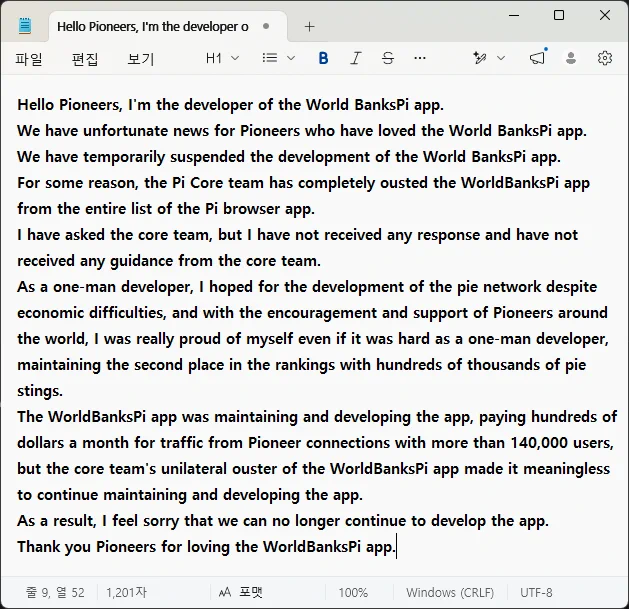
Task: Toggle Italic formatting
Action: click(x=355, y=59)
